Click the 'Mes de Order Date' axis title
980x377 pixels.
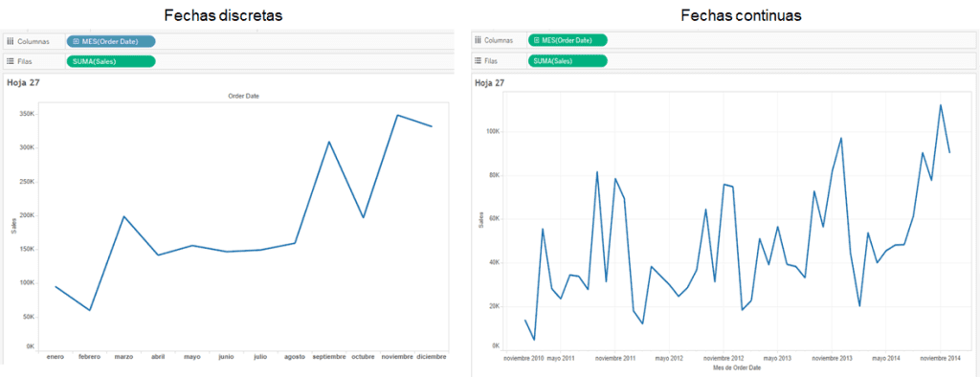pos(737,367)
